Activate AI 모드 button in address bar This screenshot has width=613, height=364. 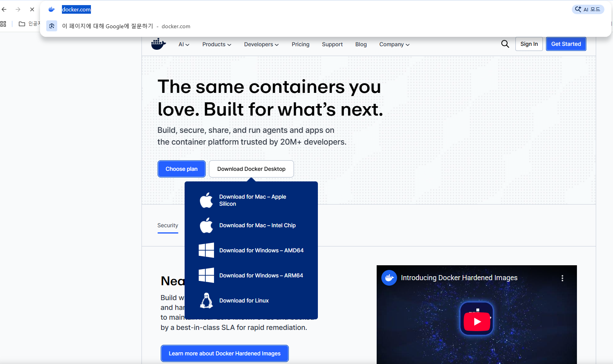pos(588,9)
